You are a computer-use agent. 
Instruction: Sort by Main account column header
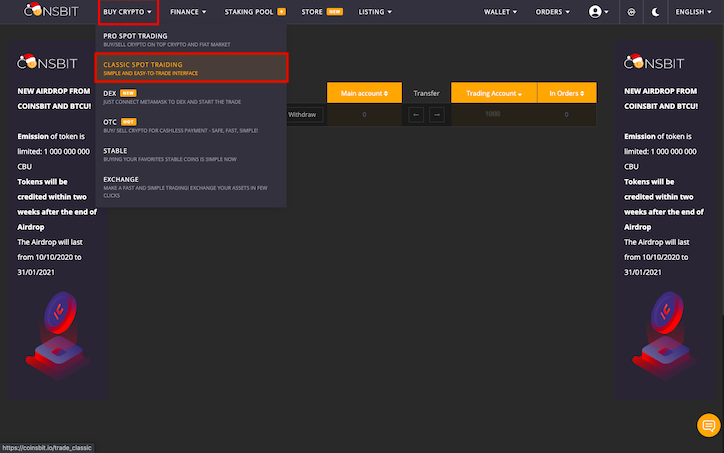tap(364, 93)
